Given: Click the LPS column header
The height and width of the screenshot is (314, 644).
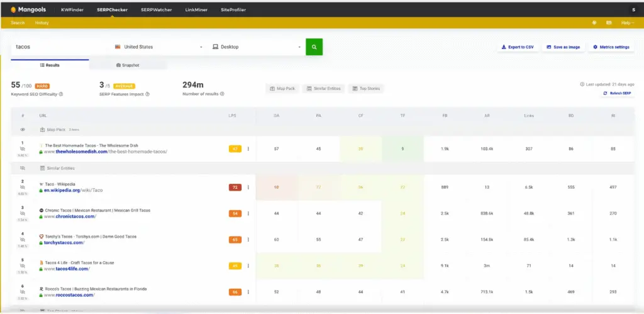Looking at the screenshot, I should 233,116.
